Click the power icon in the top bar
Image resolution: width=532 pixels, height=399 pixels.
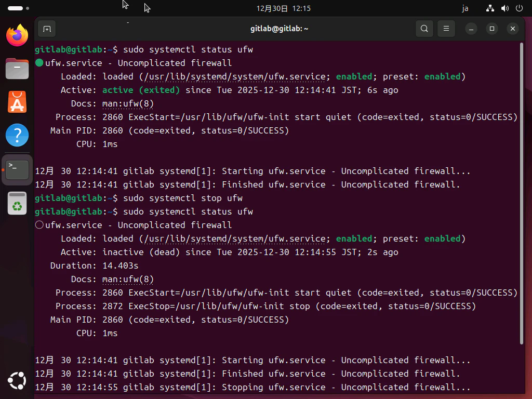[x=520, y=8]
